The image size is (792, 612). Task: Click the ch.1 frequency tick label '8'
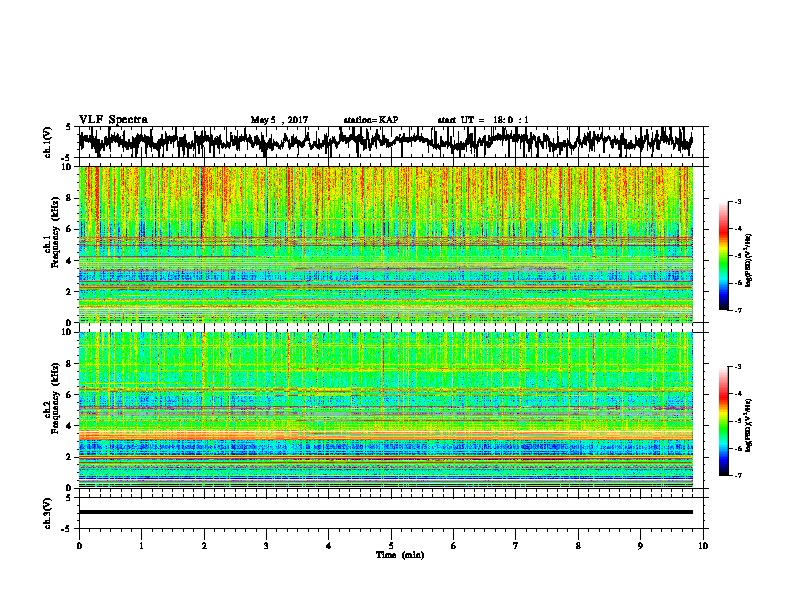[x=70, y=198]
